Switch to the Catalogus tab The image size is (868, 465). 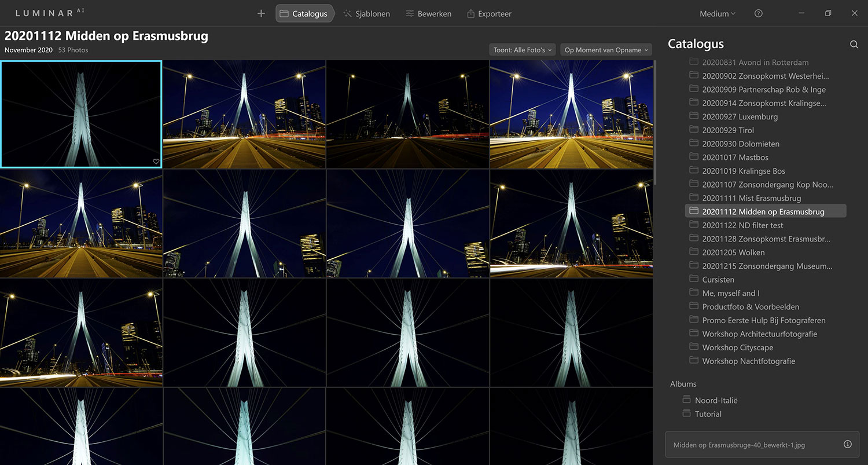point(304,13)
